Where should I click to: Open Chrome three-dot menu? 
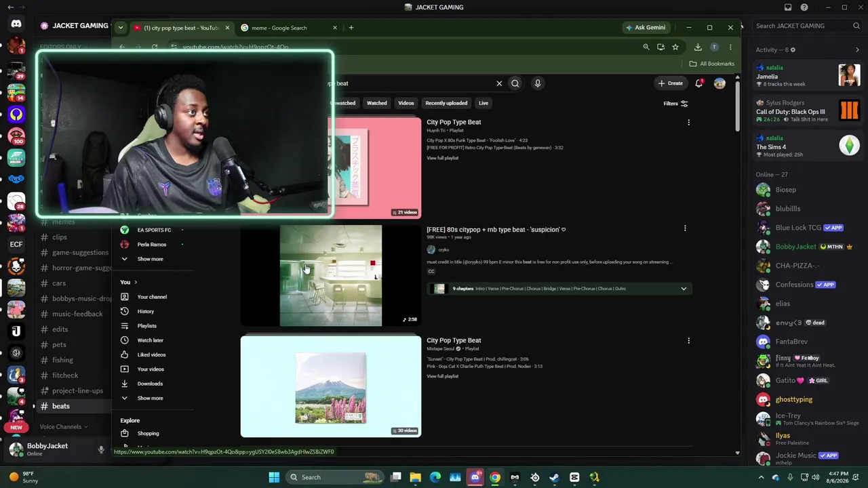pyautogui.click(x=730, y=47)
